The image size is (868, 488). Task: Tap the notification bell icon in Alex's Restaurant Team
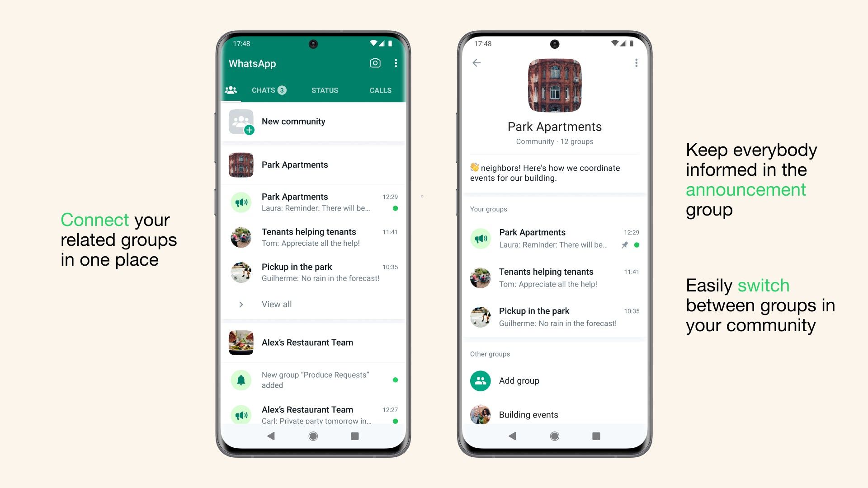[241, 379]
